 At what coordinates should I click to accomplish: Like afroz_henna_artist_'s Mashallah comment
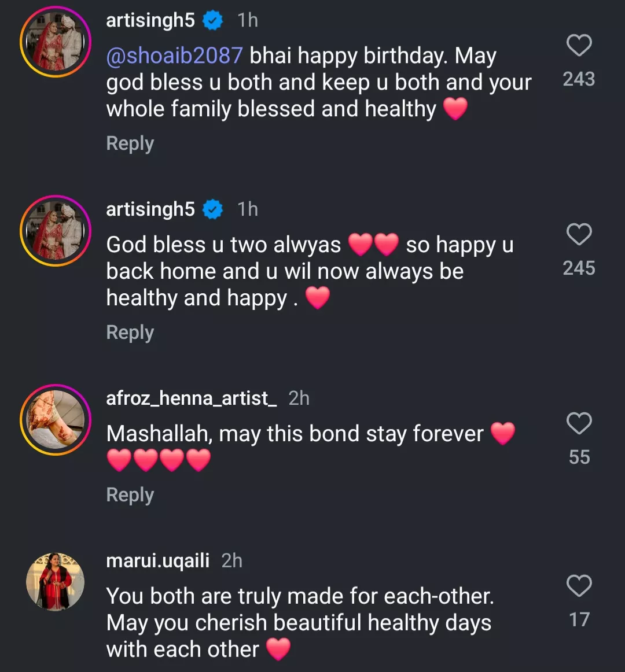579,424
